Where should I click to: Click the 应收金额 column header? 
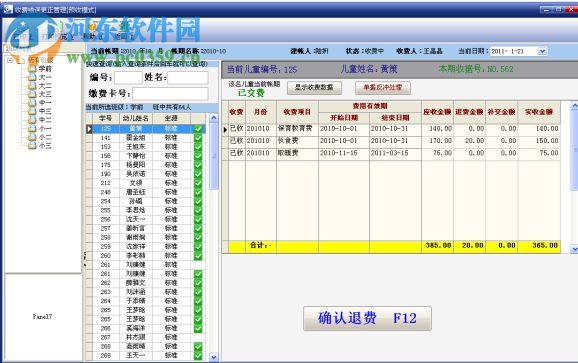438,112
